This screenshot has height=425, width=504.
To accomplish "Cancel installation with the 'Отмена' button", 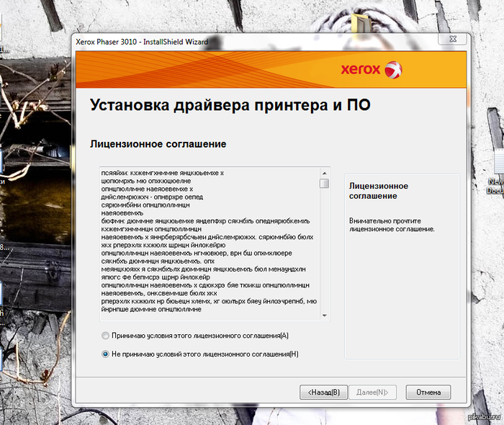I will (428, 392).
